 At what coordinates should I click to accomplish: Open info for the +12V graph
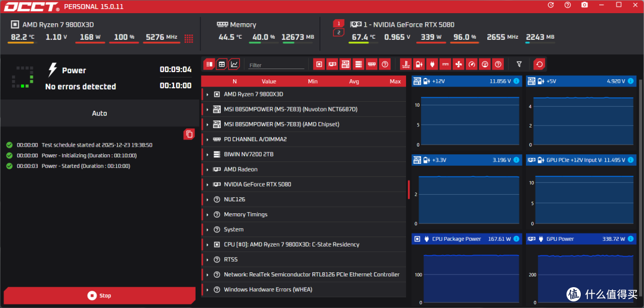pyautogui.click(x=516, y=81)
